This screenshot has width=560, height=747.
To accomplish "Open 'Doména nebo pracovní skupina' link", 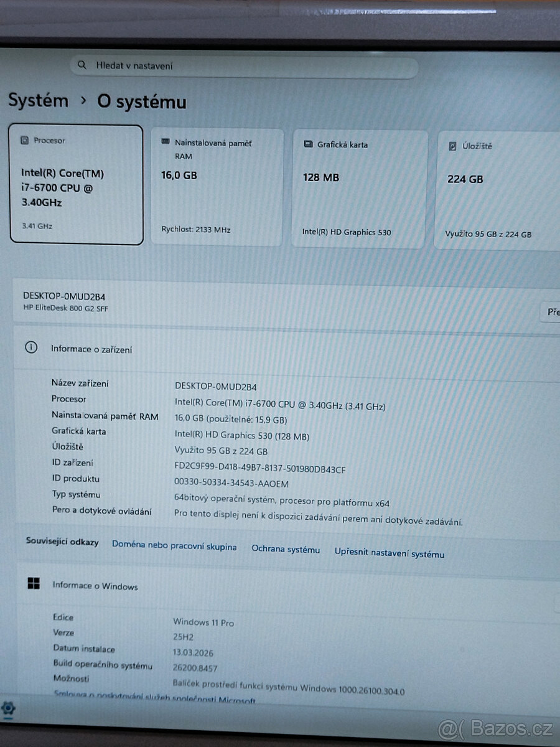I will pyautogui.click(x=174, y=546).
